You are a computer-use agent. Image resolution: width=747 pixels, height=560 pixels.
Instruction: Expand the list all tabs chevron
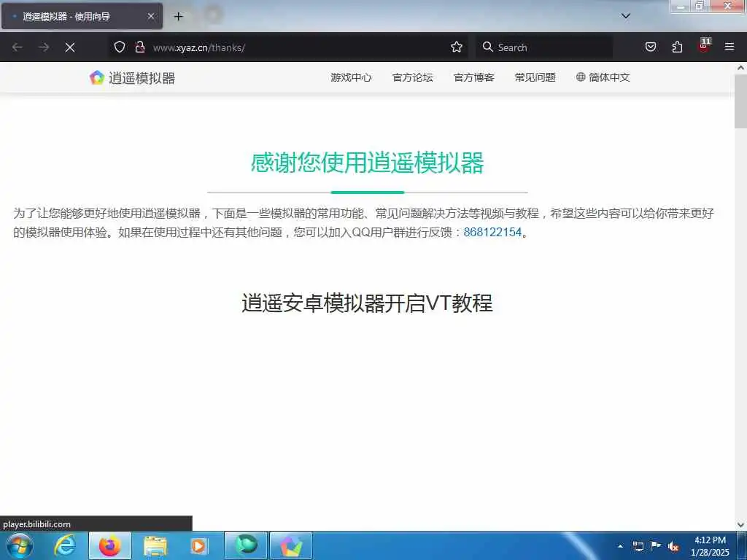pyautogui.click(x=626, y=16)
